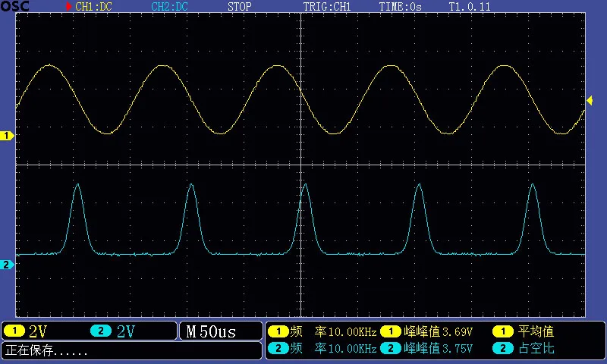Click the 峰峰值 3.69V measurement
This screenshot has height=364, width=607.
click(x=439, y=331)
